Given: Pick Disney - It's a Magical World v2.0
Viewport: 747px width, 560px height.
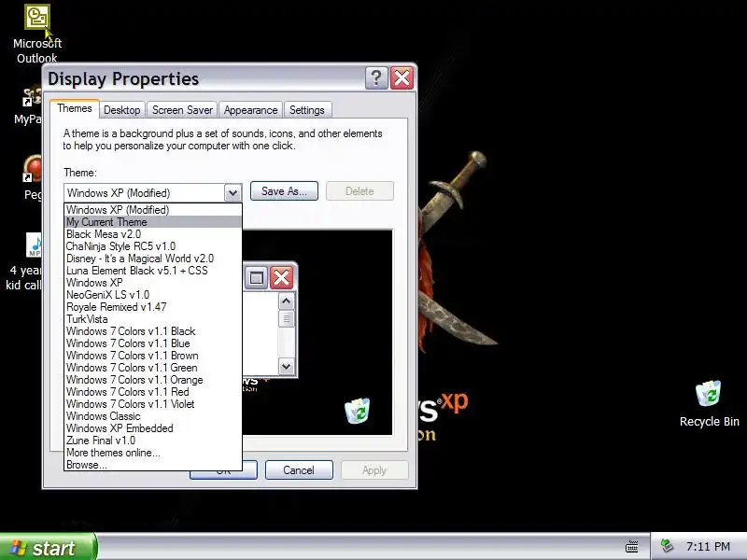Looking at the screenshot, I should pos(153,259).
